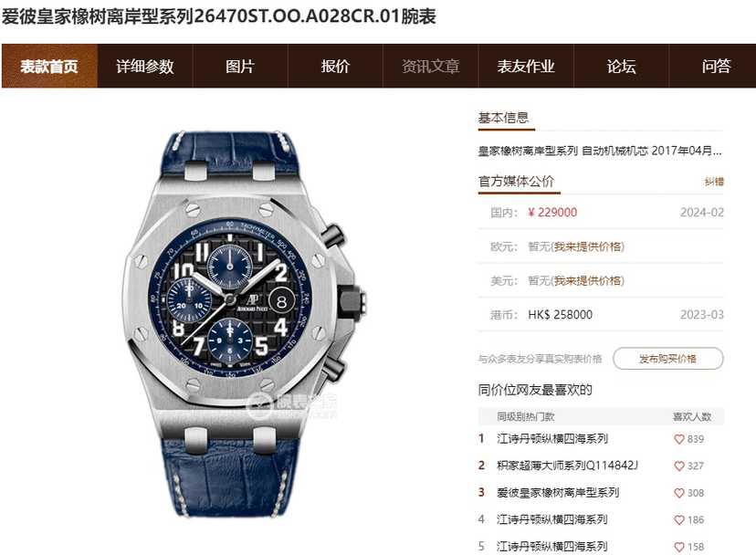Viewport: 756px width, 555px height.
Task: Go to the 报价 tab
Action: (x=335, y=66)
